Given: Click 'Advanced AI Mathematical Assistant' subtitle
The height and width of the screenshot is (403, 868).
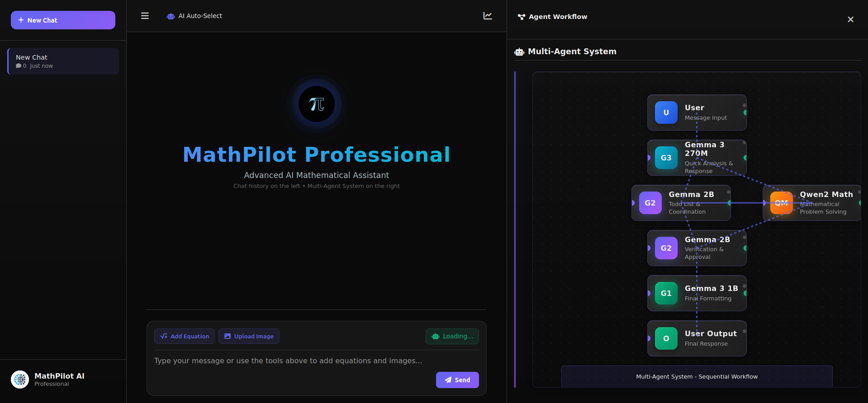Looking at the screenshot, I should pos(317,175).
